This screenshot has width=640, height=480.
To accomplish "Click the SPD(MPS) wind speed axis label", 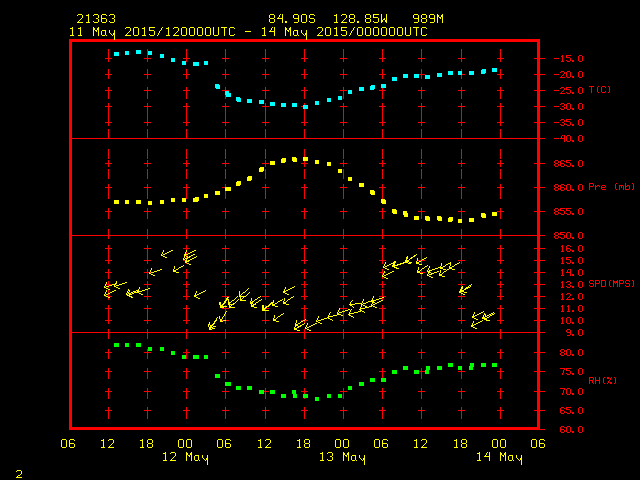I will (611, 283).
